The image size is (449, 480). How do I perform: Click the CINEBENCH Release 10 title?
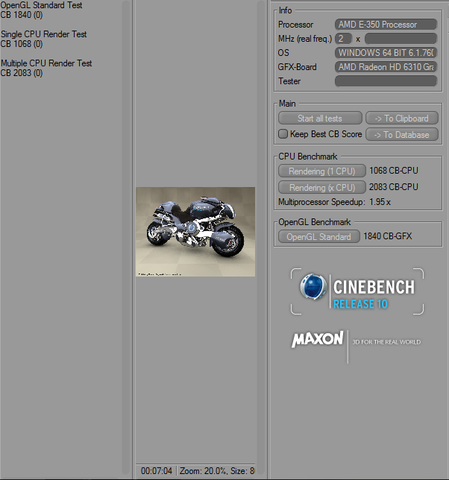coord(374,294)
